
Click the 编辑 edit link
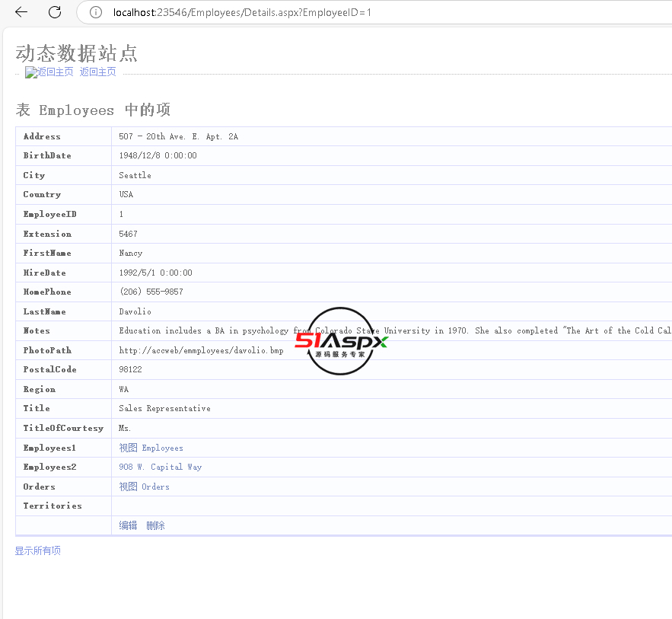tap(128, 525)
